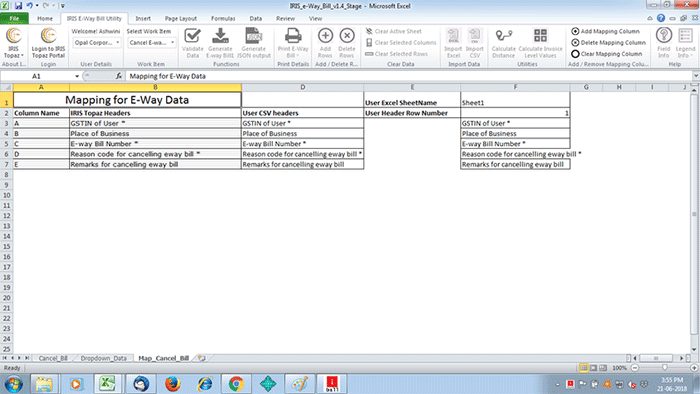Screen dimensions: 700x394
Task: Click Calculate Distance utility
Action: (504, 43)
